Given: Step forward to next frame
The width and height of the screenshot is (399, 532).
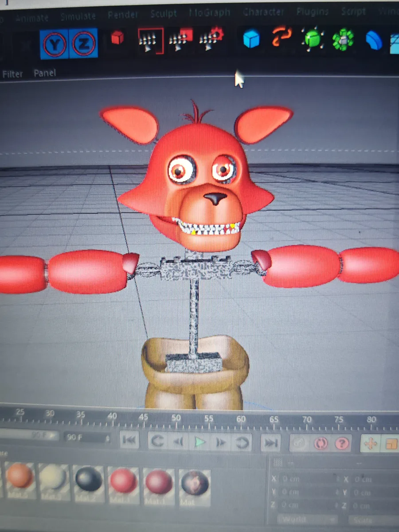Looking at the screenshot, I should point(221,443).
